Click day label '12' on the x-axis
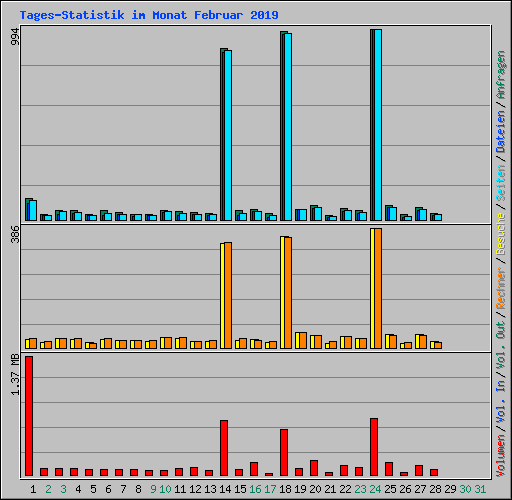This screenshot has width=512, height=500. (195, 489)
